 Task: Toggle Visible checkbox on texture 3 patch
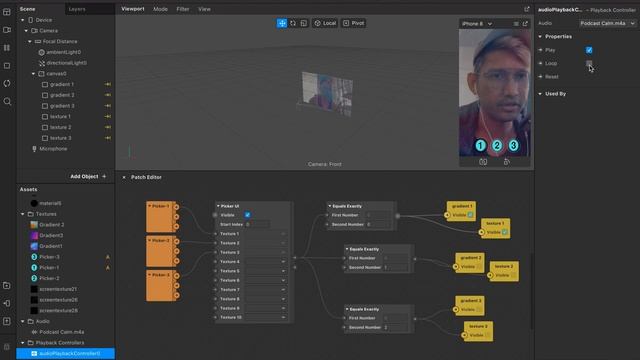coord(488,335)
